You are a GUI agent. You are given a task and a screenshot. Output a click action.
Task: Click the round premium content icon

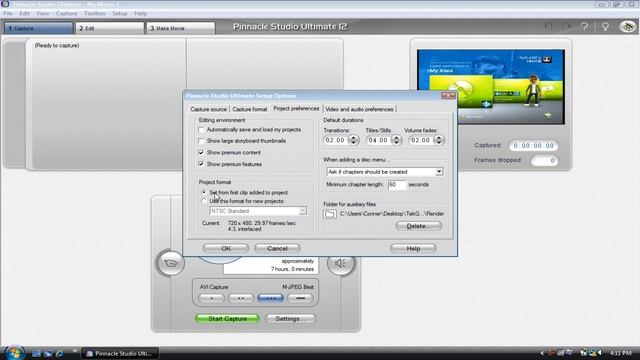click(628, 27)
